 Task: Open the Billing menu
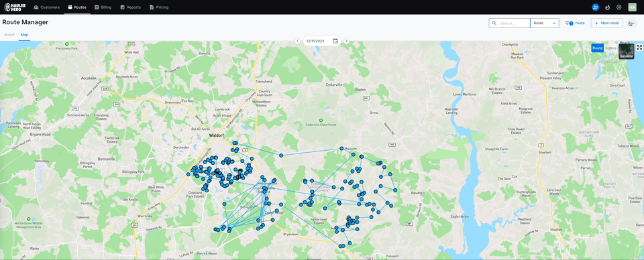[x=103, y=7]
